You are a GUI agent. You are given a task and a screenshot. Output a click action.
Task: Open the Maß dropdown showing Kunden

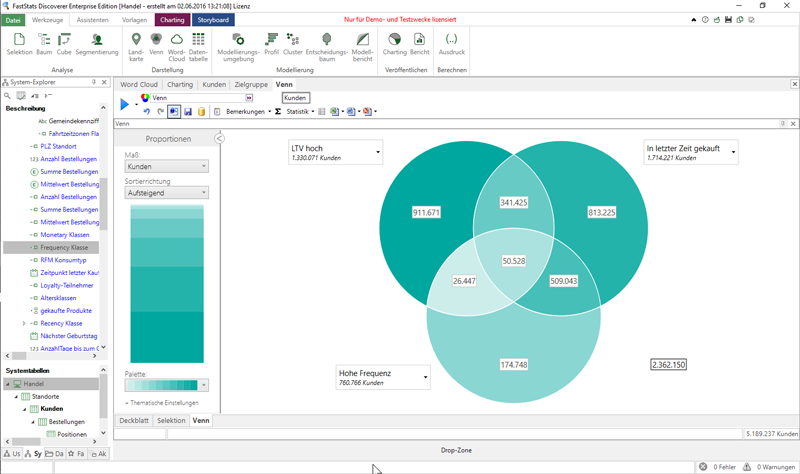tap(166, 166)
